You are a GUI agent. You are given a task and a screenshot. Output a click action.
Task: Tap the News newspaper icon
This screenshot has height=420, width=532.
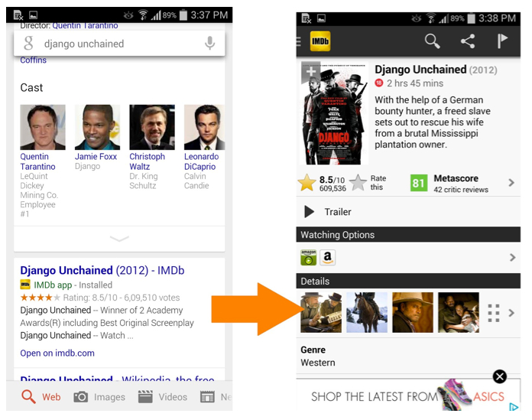pyautogui.click(x=207, y=396)
